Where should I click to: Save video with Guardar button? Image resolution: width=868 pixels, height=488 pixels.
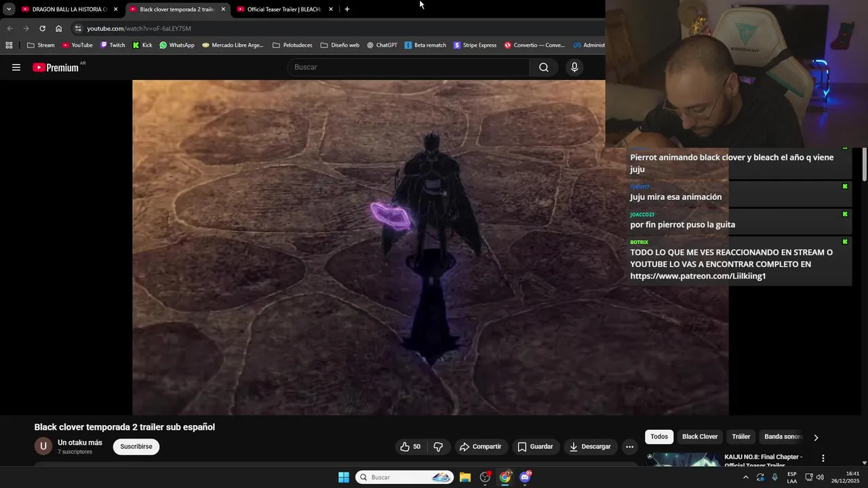pyautogui.click(x=536, y=447)
